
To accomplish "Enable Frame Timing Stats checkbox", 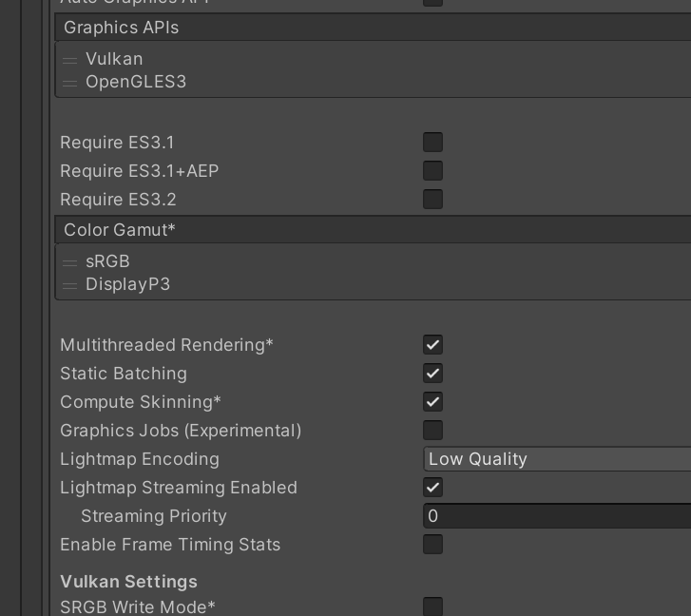I will point(432,545).
